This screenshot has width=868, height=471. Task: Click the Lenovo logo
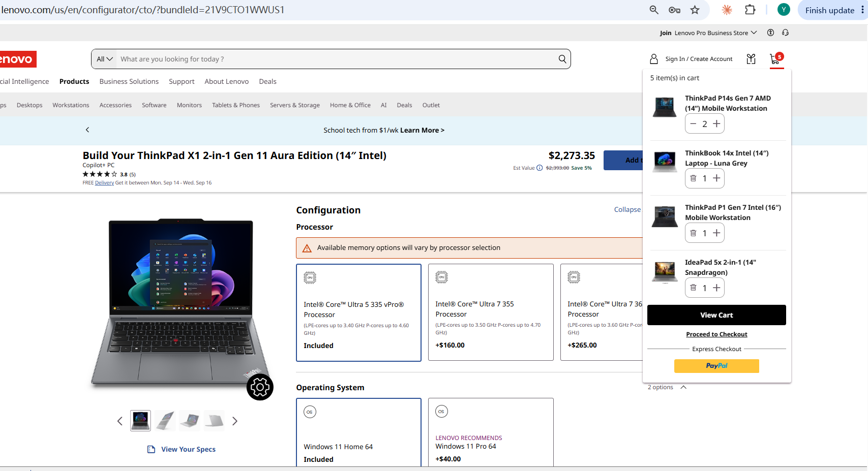tap(18, 59)
